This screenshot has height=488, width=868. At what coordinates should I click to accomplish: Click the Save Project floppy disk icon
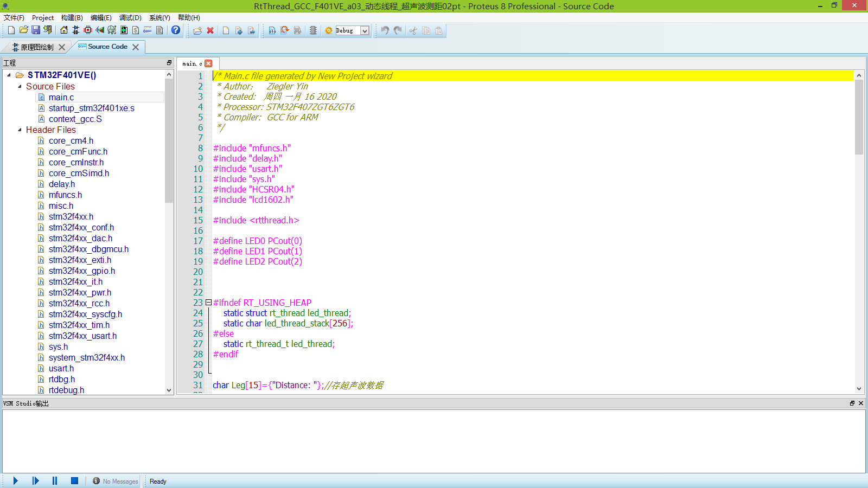pyautogui.click(x=36, y=30)
